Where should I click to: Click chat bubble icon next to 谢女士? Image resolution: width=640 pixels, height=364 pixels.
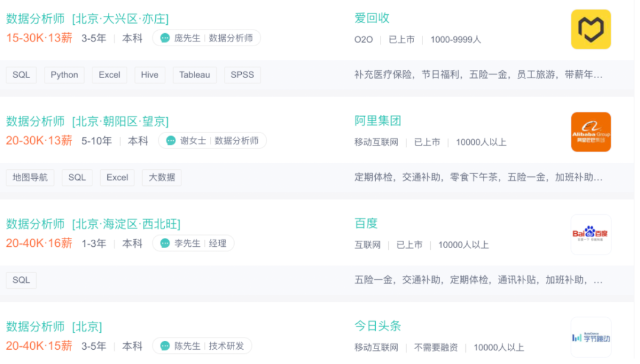171,141
